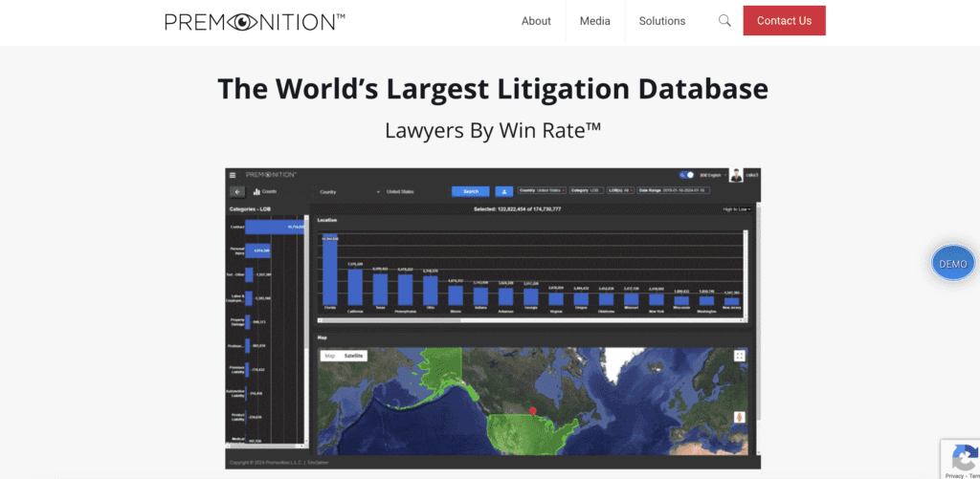Click the English language flag icon
The height and width of the screenshot is (479, 980).
pos(703,176)
